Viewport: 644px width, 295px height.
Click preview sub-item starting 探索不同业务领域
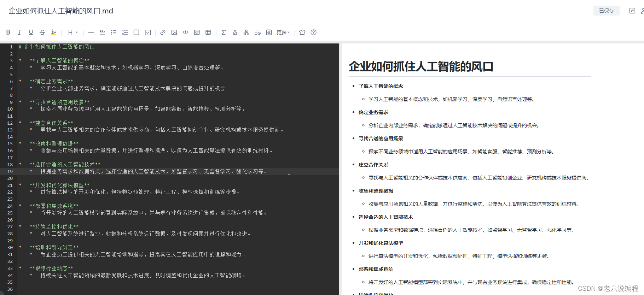(462, 152)
